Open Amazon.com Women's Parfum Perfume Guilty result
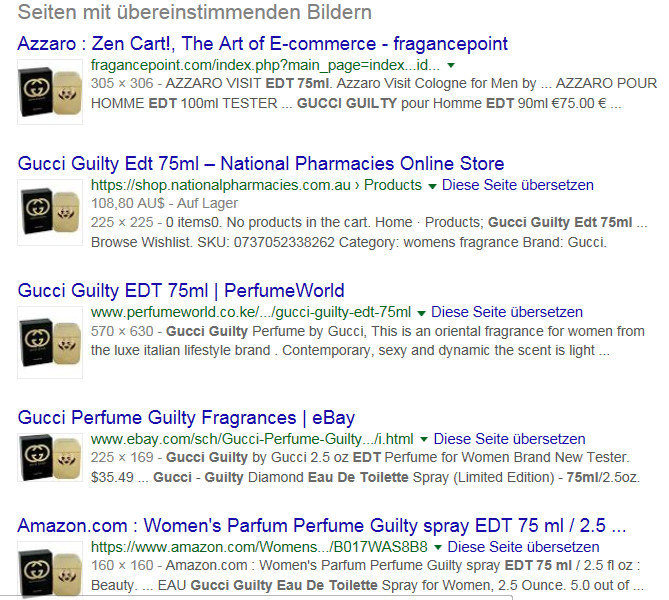The height and width of the screenshot is (600, 669). pos(322,526)
